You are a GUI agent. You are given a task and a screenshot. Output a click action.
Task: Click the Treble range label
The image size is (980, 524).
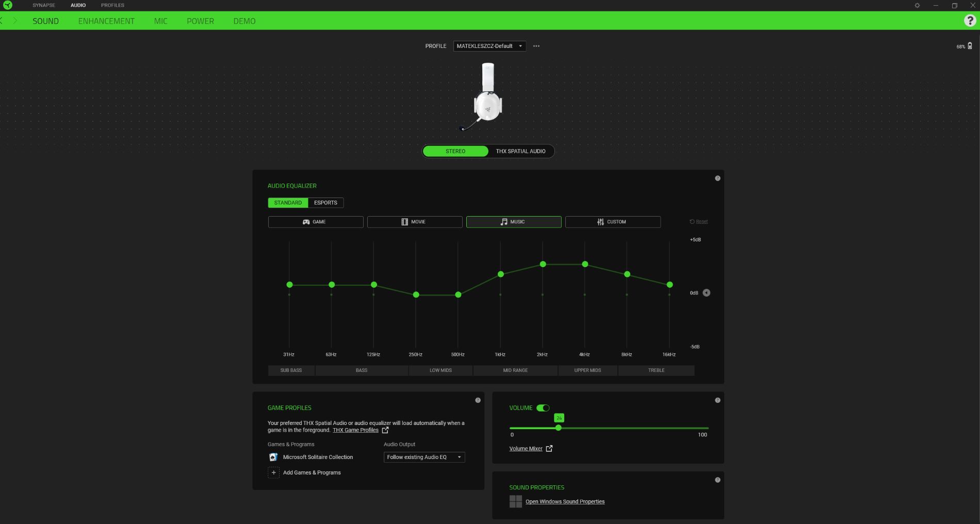pos(656,370)
